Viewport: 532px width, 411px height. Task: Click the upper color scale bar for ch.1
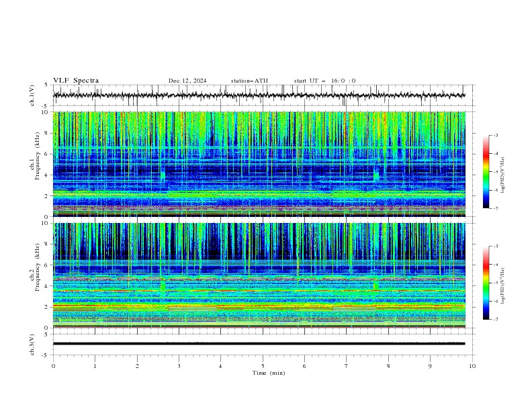486,172
